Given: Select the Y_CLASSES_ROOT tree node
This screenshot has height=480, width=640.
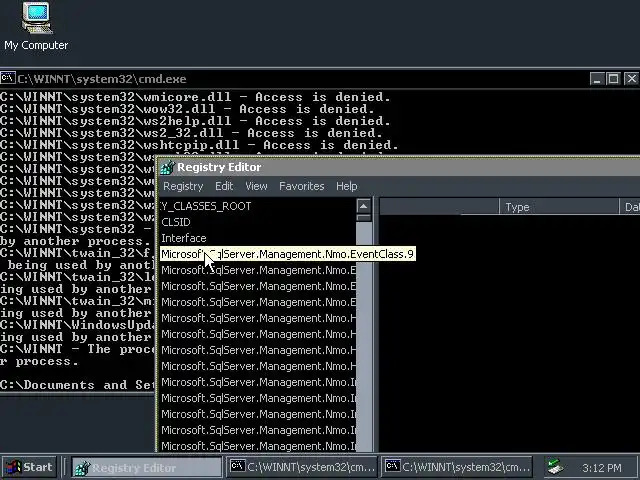Looking at the screenshot, I should pos(206,206).
